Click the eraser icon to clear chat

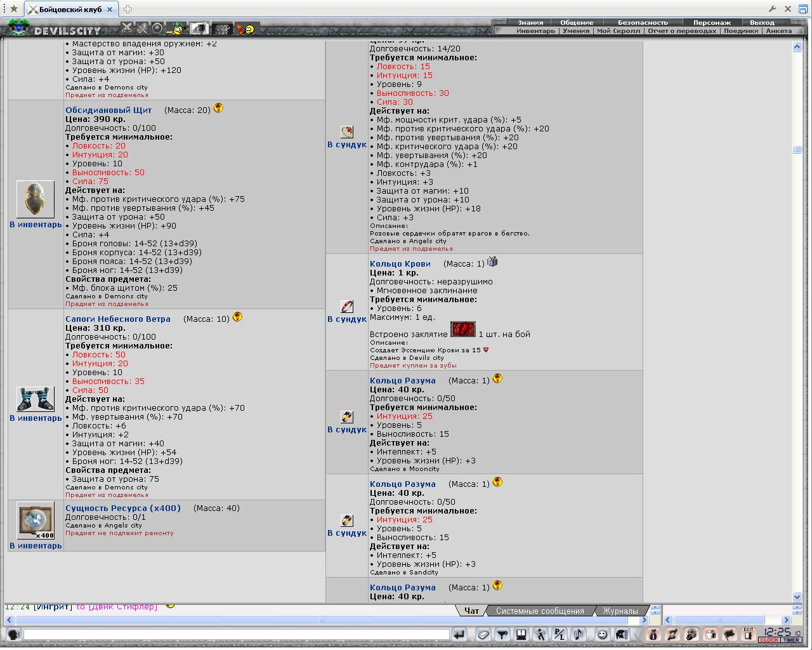click(x=483, y=633)
